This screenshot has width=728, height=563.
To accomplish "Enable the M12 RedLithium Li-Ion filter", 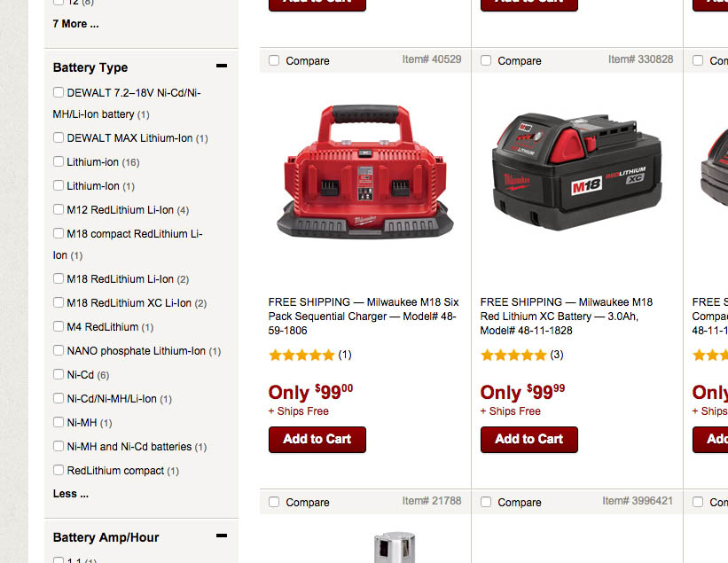I will [x=59, y=209].
